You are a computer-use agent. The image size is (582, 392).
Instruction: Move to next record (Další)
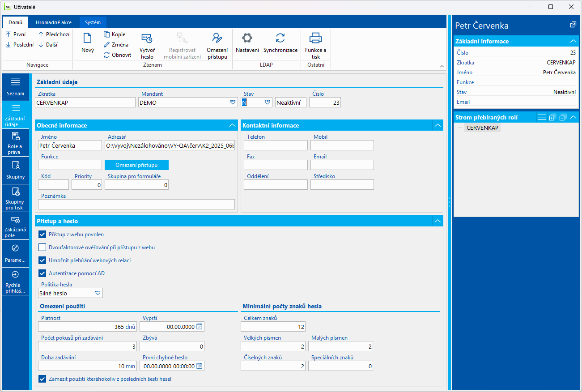pyautogui.click(x=47, y=45)
